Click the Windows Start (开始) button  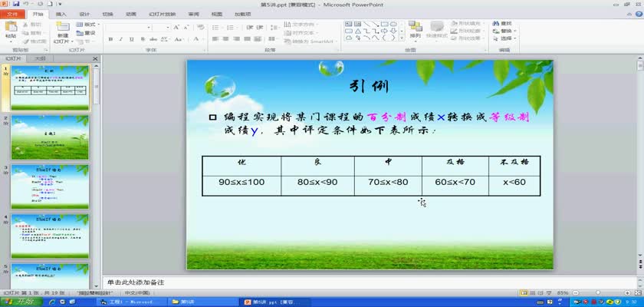click(17, 302)
